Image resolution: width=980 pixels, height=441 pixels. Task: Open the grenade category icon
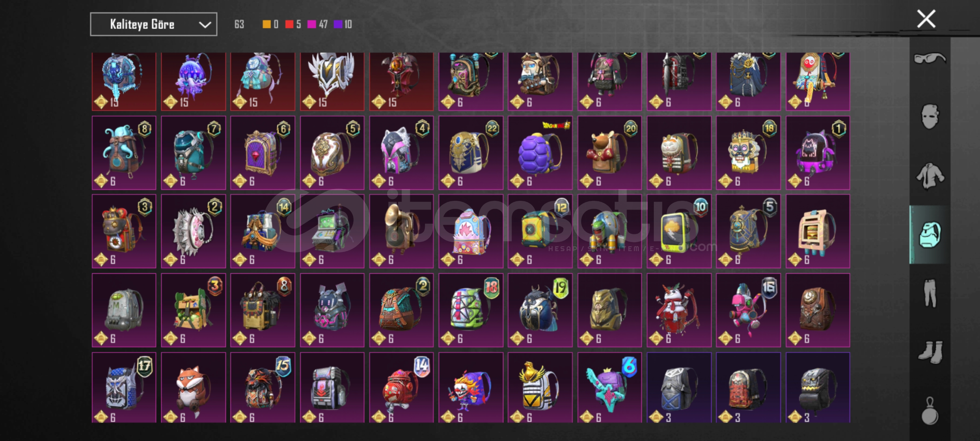tap(930, 411)
